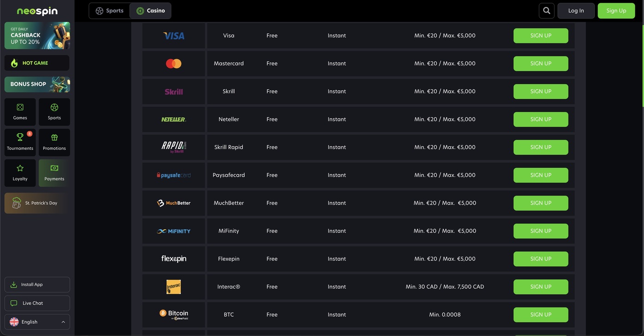Click the Install App button
Image resolution: width=644 pixels, height=336 pixels.
37,285
